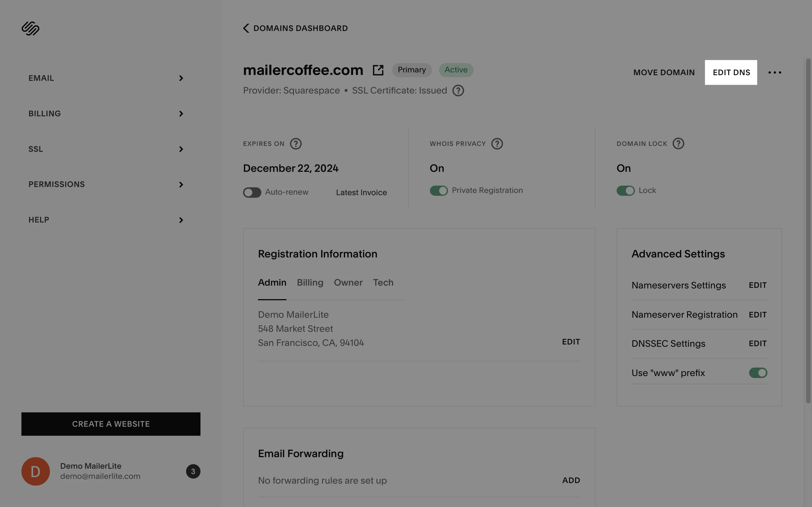Viewport: 812px width, 507px height.
Task: Click SSL Certificate help question icon
Action: pyautogui.click(x=458, y=90)
